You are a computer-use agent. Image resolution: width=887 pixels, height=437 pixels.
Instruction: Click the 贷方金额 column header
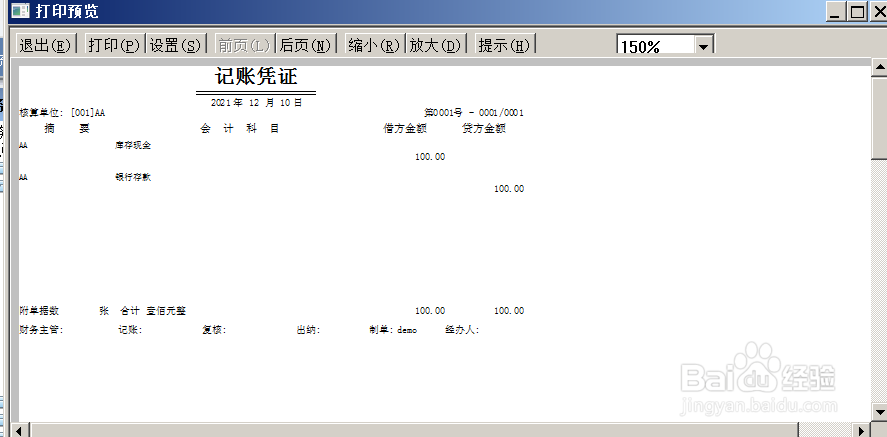[x=484, y=128]
